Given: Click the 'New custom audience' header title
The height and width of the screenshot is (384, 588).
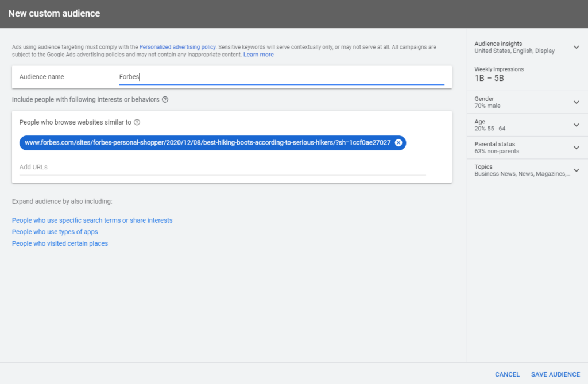Looking at the screenshot, I should [54, 14].
